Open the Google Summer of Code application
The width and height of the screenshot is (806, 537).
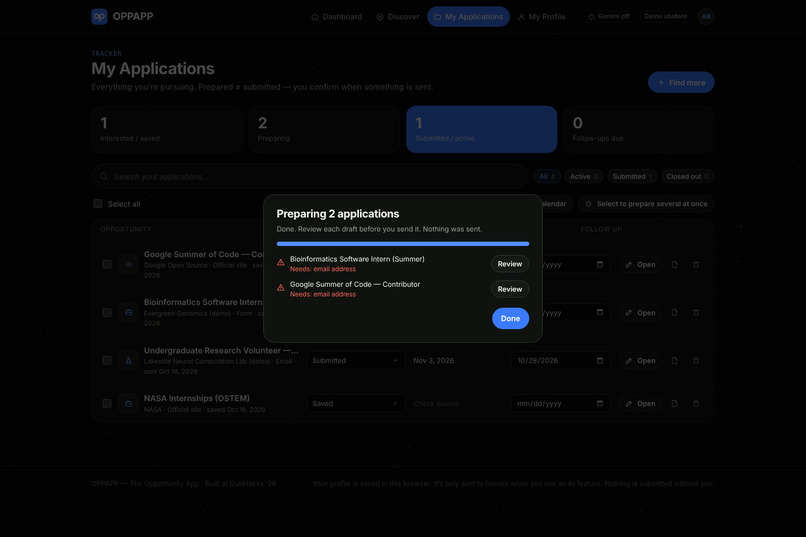click(640, 265)
